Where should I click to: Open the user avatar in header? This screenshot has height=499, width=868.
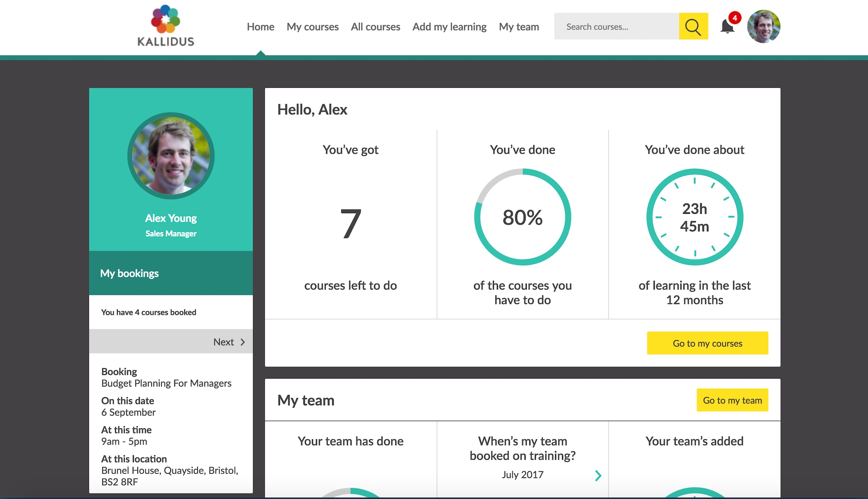(x=764, y=26)
